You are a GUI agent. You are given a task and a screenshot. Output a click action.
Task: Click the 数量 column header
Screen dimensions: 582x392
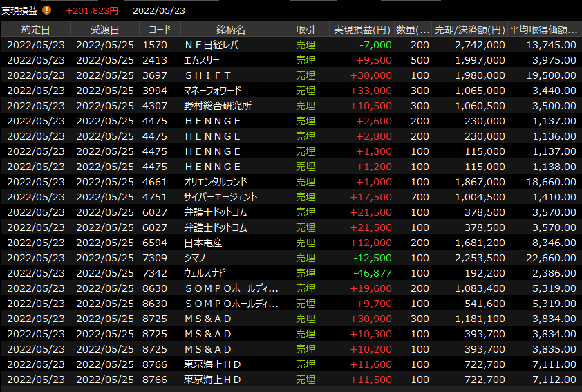pos(413,30)
